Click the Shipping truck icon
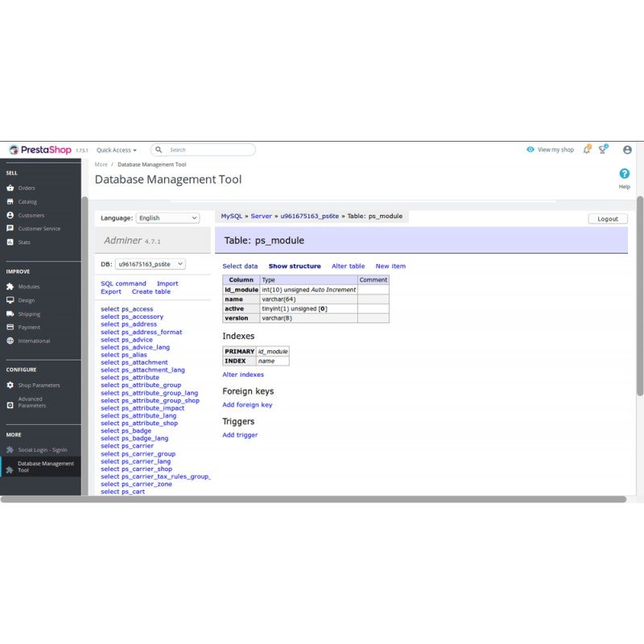The height and width of the screenshot is (644, 644). [10, 314]
